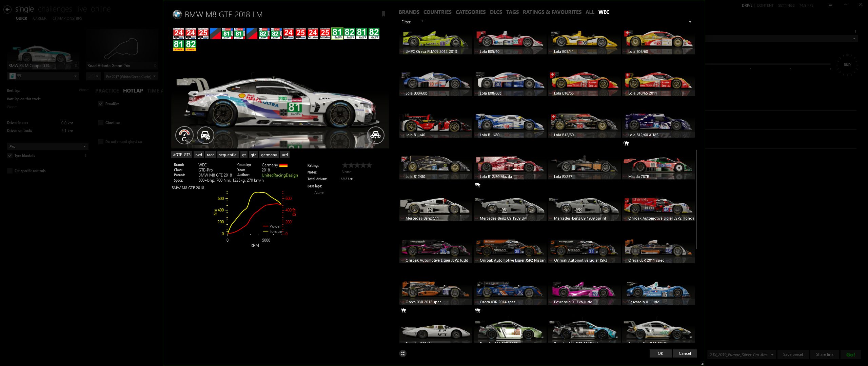Click the germany tag
The width and height of the screenshot is (868, 366).
coord(269,155)
